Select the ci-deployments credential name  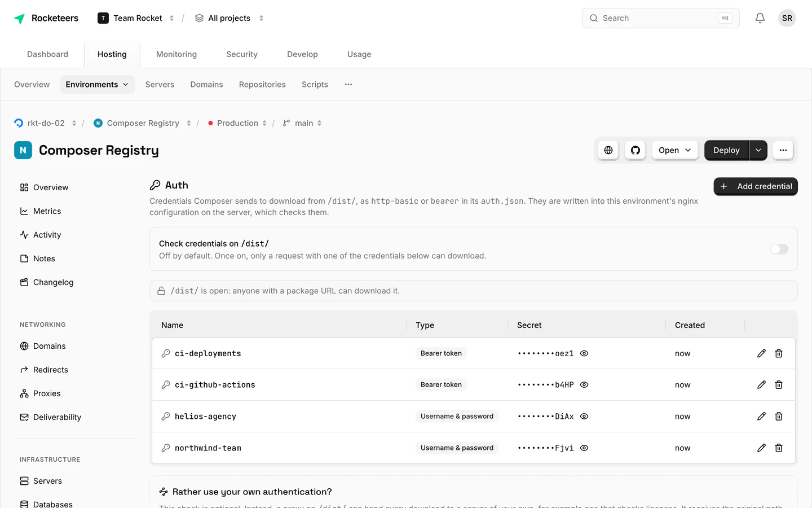208,353
